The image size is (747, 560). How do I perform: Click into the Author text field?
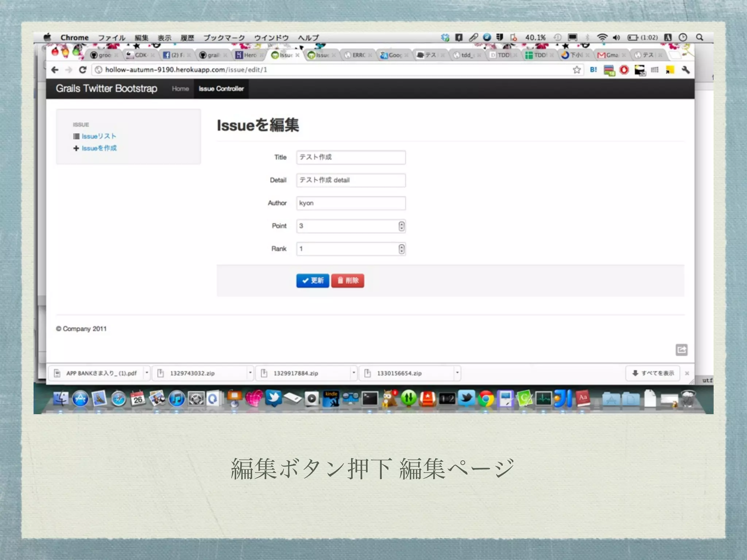pyautogui.click(x=351, y=203)
